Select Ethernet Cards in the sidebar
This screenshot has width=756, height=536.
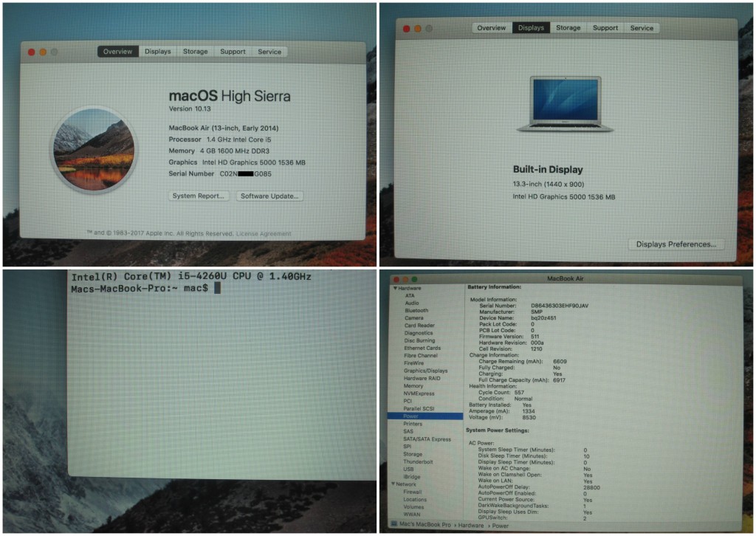tap(422, 348)
